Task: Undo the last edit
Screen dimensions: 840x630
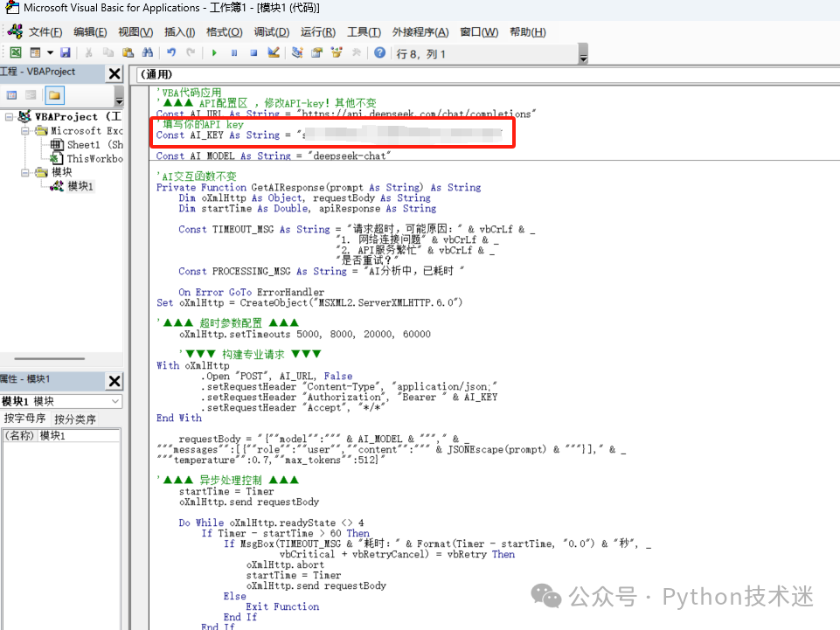Action: [171, 52]
